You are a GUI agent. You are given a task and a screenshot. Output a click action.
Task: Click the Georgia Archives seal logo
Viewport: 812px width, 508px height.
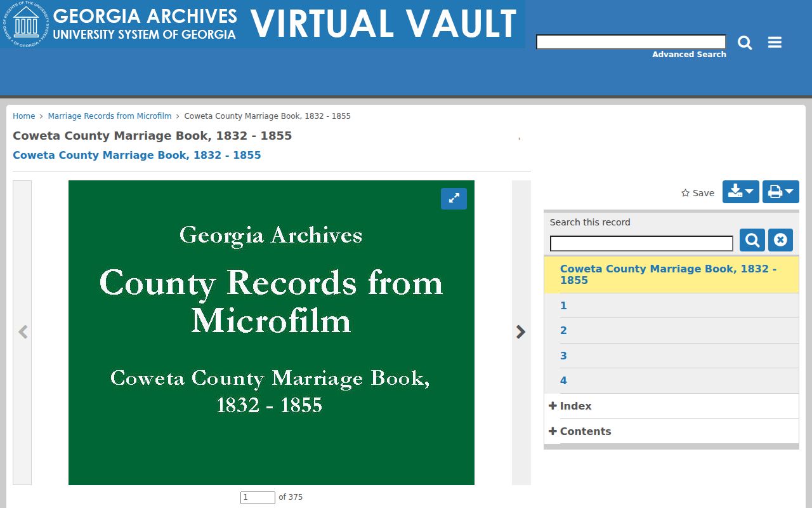pyautogui.click(x=25, y=23)
